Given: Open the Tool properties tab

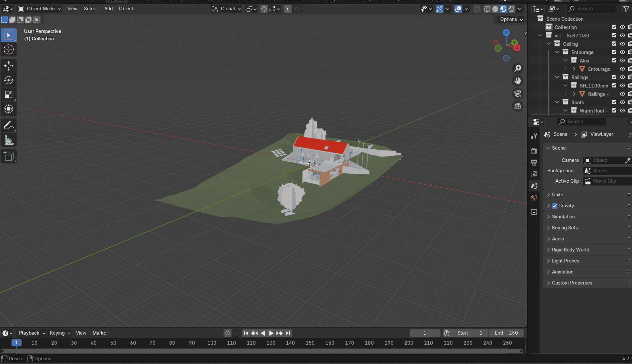Looking at the screenshot, I should coord(534,136).
